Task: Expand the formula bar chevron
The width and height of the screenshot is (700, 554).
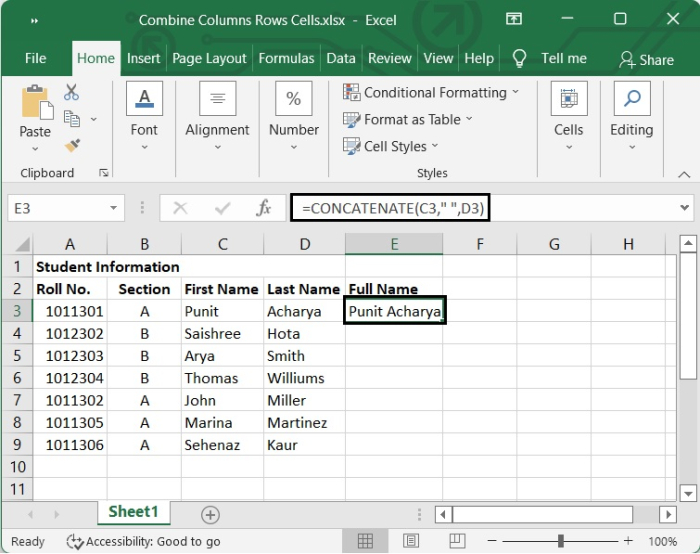Action: 684,208
